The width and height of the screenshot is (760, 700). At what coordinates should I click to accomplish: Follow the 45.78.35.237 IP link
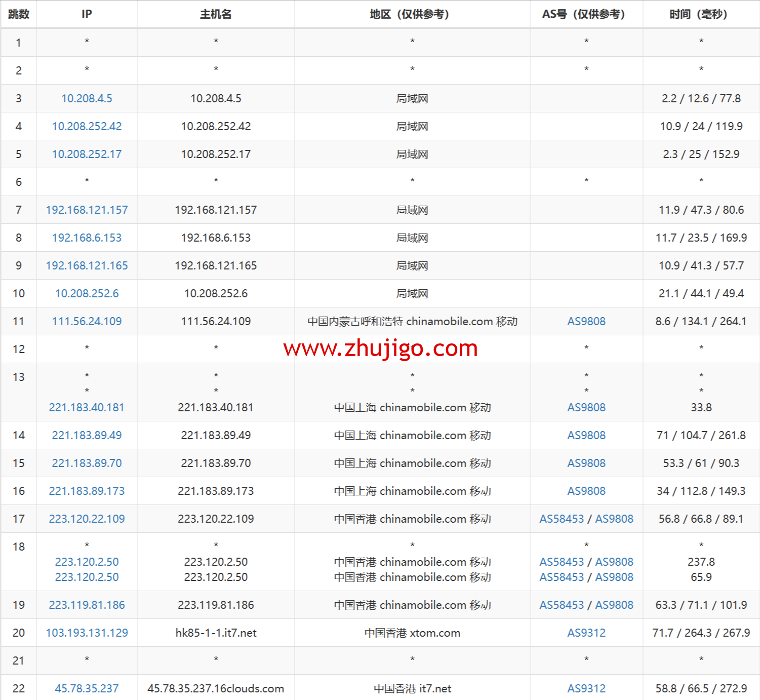tap(87, 689)
